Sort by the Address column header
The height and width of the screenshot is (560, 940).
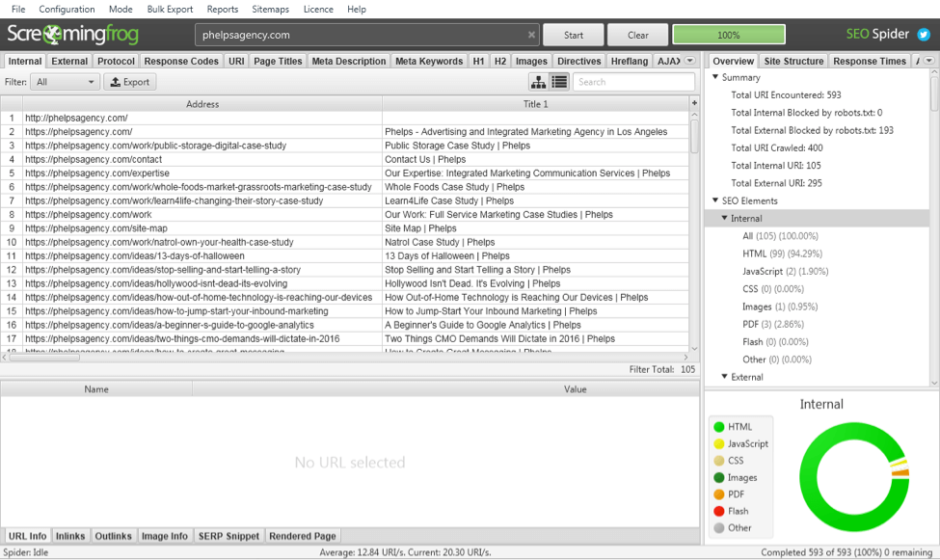tap(202, 104)
